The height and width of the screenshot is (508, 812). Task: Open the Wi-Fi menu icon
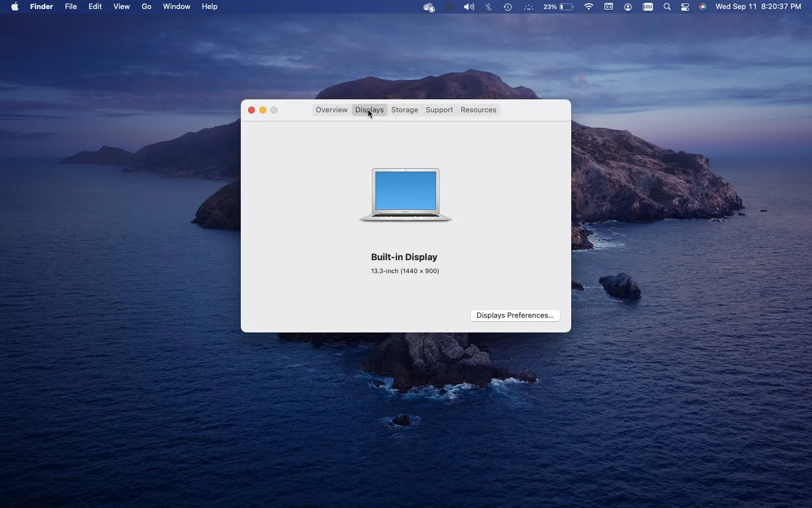click(x=589, y=7)
